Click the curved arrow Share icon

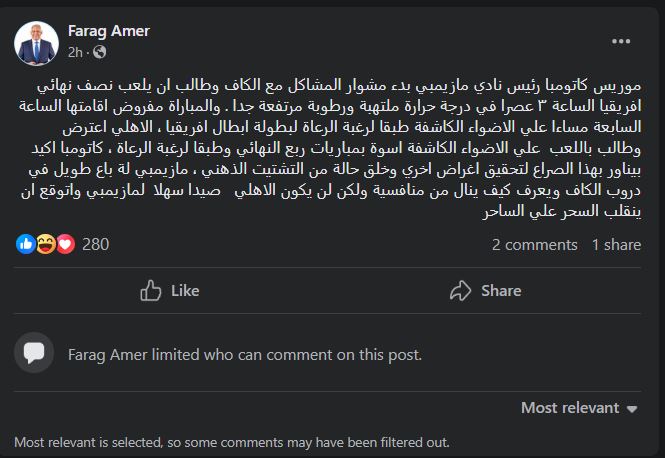tap(460, 290)
